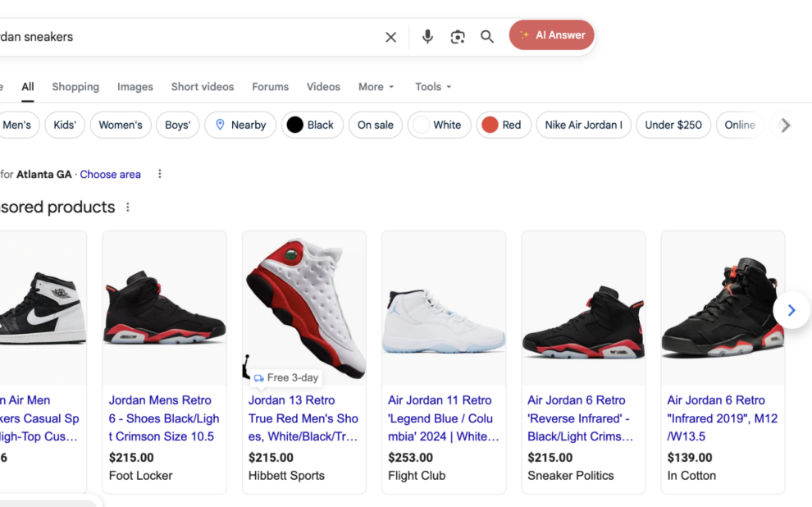Open Google Lens image search
Screen dimensions: 812x507
coord(457,36)
